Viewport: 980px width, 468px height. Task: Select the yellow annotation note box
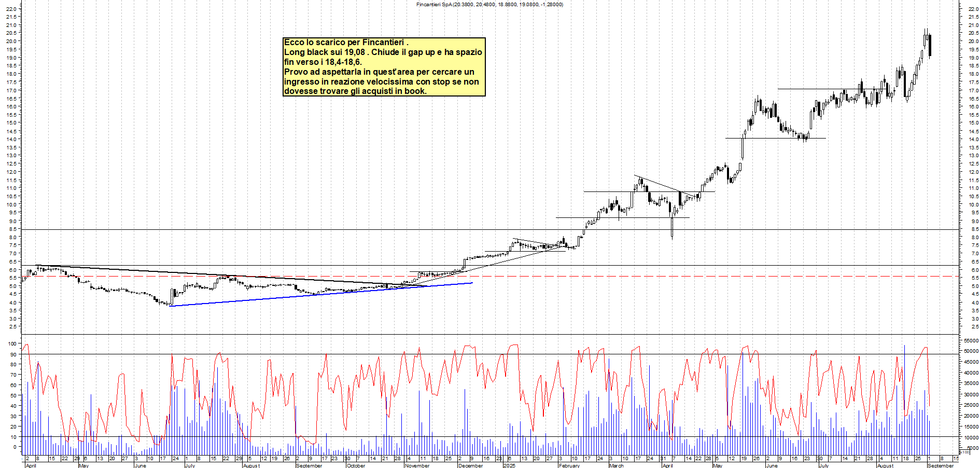pos(384,67)
